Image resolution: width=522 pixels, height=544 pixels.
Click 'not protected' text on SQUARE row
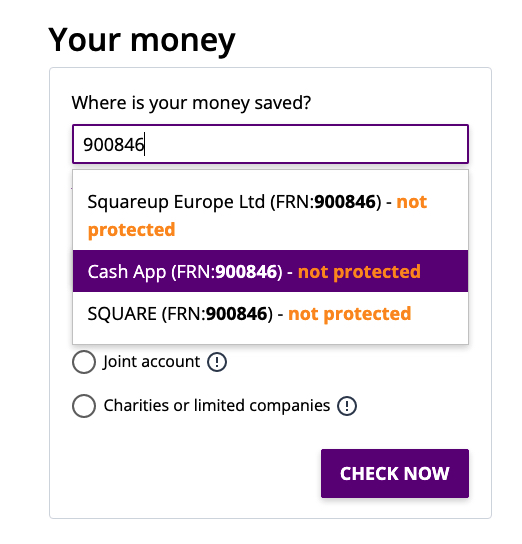[x=350, y=314]
